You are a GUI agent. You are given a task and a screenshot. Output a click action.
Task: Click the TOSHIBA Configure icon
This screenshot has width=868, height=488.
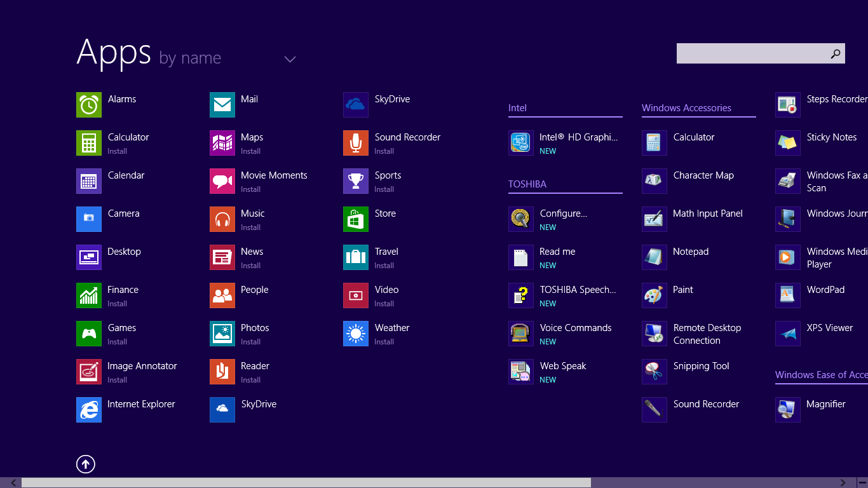(x=521, y=219)
